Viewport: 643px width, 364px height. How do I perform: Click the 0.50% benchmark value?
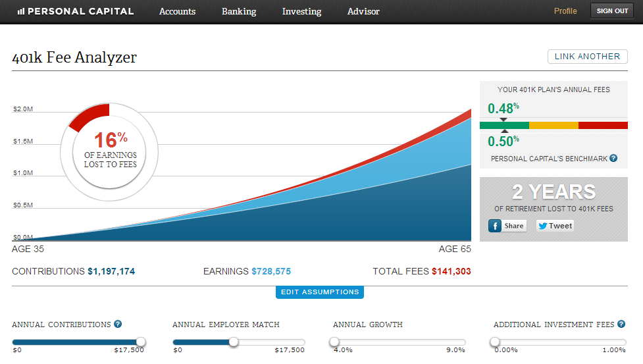503,141
